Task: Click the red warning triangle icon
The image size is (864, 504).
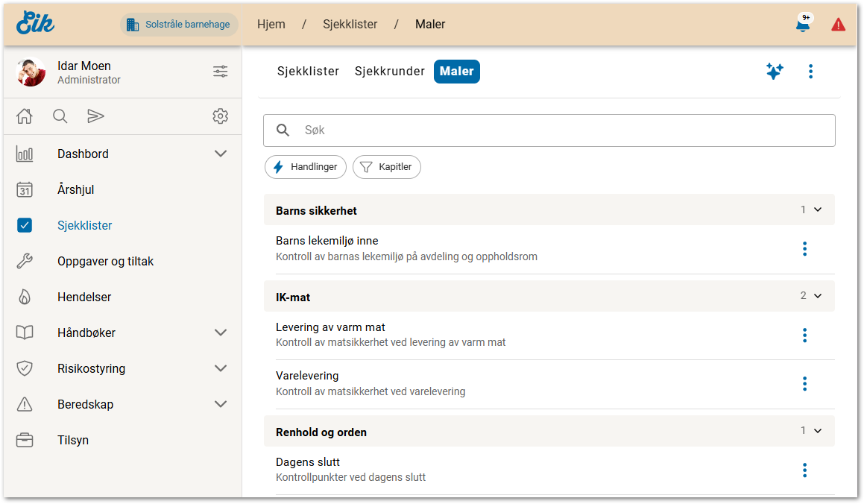Action: [x=838, y=25]
